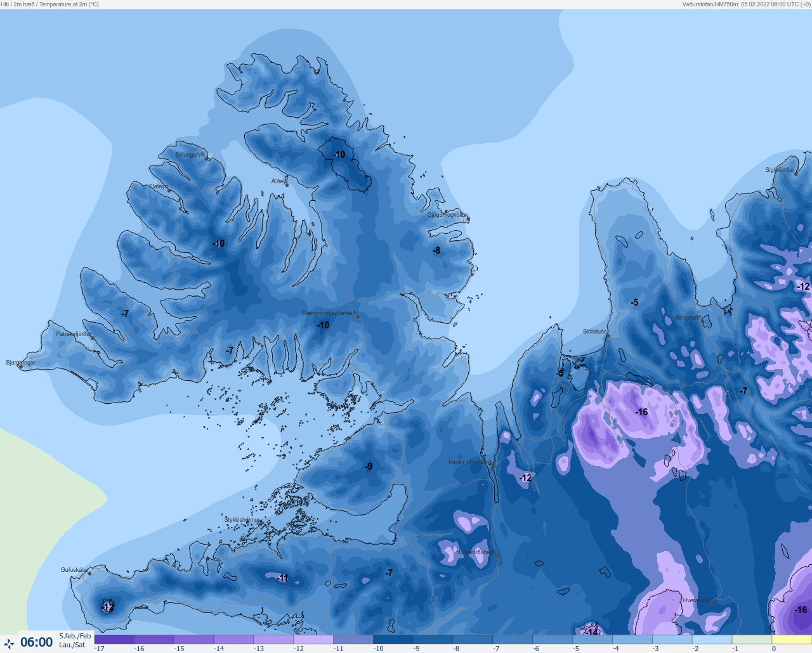This screenshot has height=653, width=812.
Task: Select the -12 legend color swatch
Action: (313, 640)
